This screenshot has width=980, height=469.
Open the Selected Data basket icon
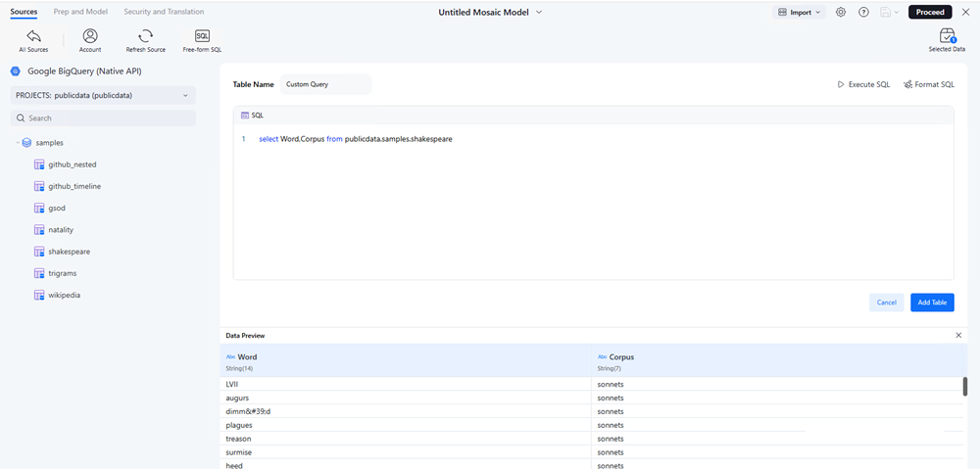(x=947, y=36)
